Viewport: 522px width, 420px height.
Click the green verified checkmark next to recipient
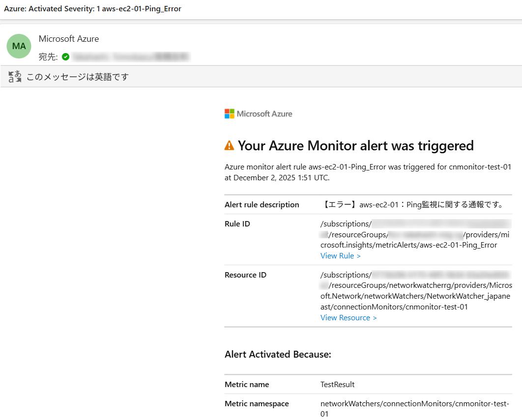[x=65, y=57]
